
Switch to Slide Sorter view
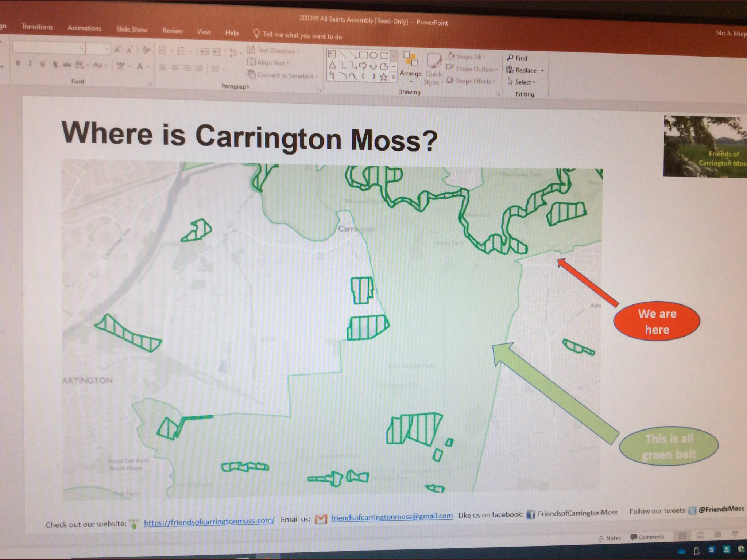tap(700, 536)
